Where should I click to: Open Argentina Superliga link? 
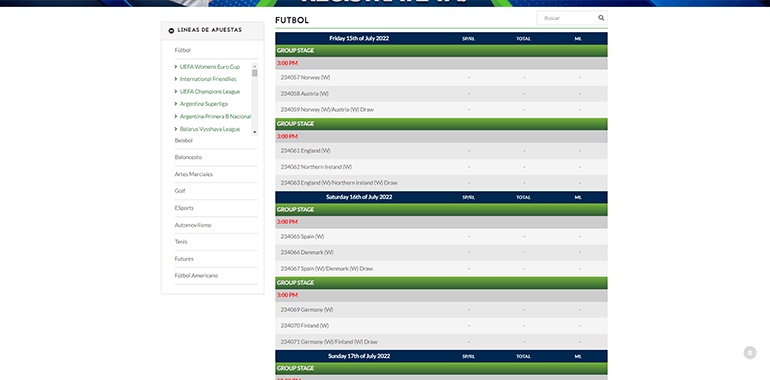(203, 104)
